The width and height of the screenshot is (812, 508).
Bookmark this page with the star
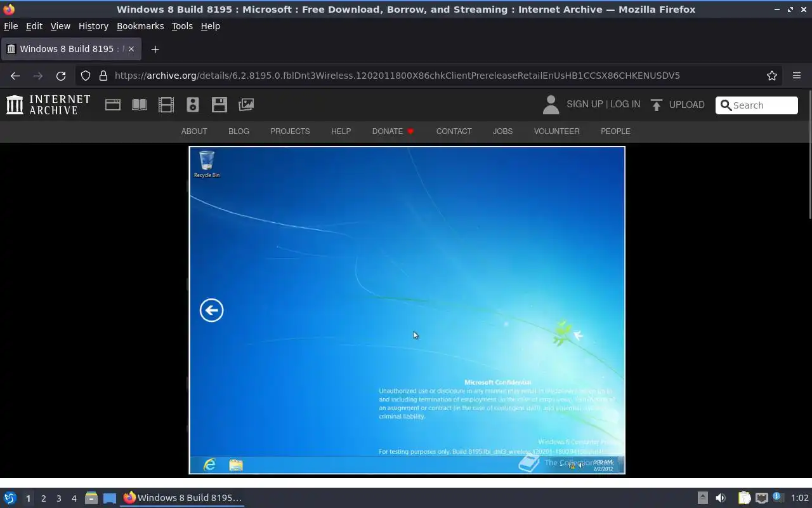click(772, 76)
